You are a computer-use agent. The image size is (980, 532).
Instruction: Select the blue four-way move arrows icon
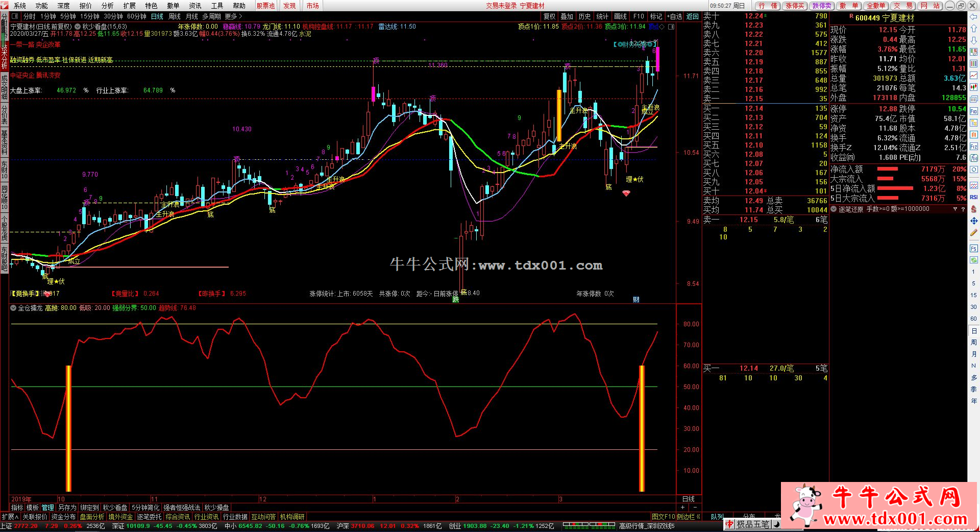(x=973, y=221)
